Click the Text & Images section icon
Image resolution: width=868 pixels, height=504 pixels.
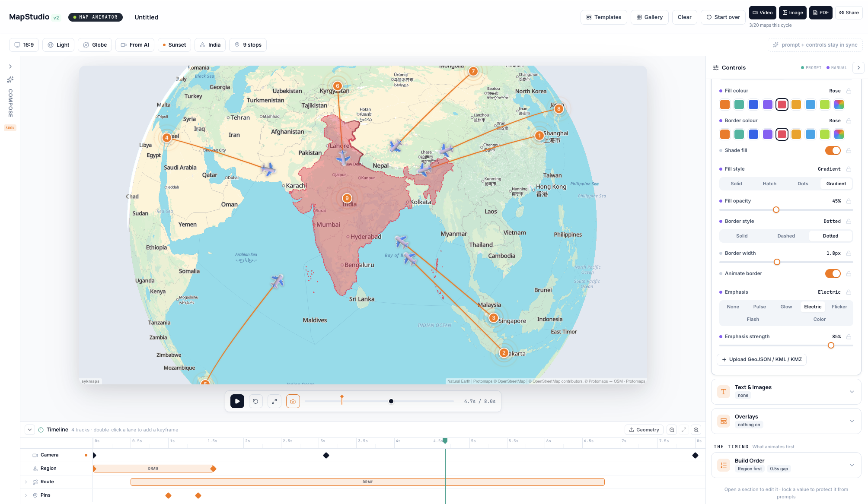(724, 392)
